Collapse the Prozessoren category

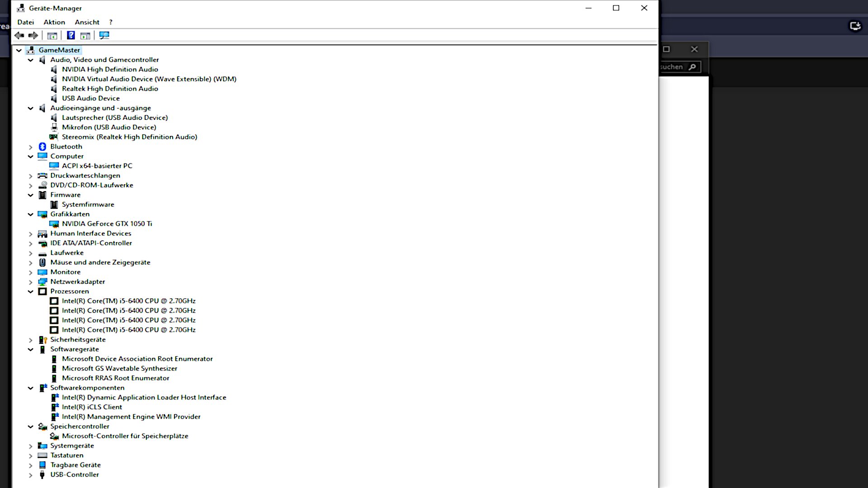(30, 291)
